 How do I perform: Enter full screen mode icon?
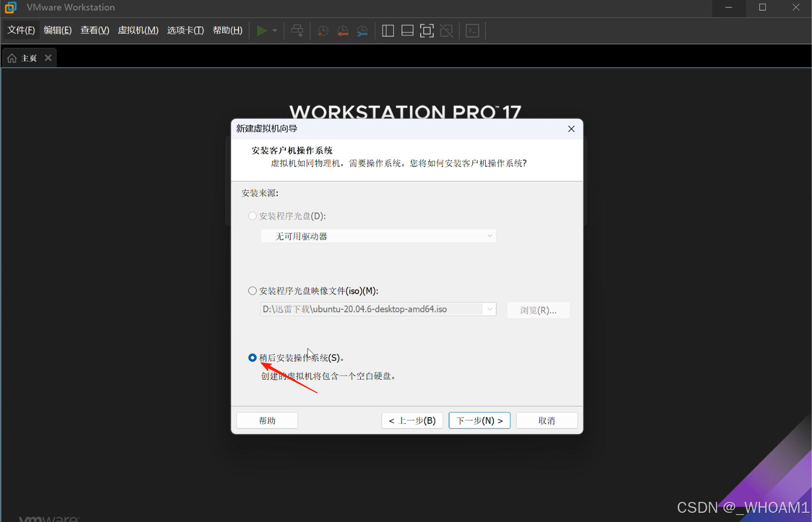427,31
